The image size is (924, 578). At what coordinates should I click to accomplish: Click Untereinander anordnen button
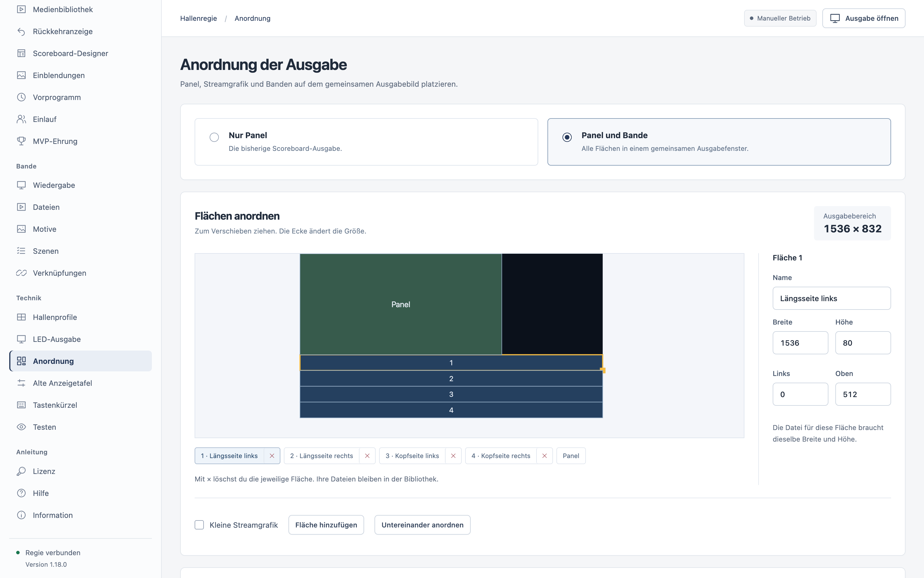pos(422,525)
